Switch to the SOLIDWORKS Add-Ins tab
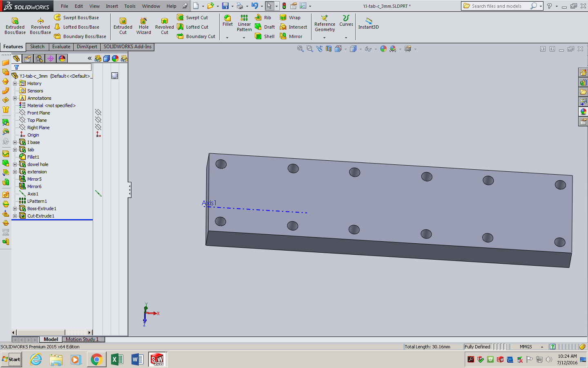588x368 pixels. (x=127, y=47)
